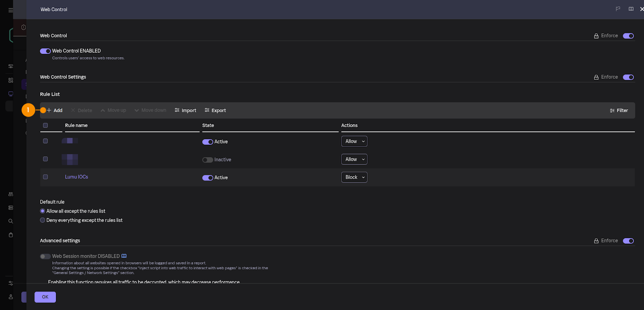Image resolution: width=644 pixels, height=310 pixels.
Task: Expand the Allow dropdown of first rule
Action: (354, 142)
